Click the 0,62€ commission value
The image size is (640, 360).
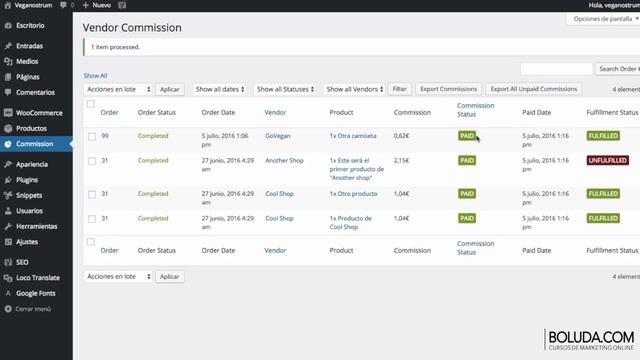(x=401, y=136)
